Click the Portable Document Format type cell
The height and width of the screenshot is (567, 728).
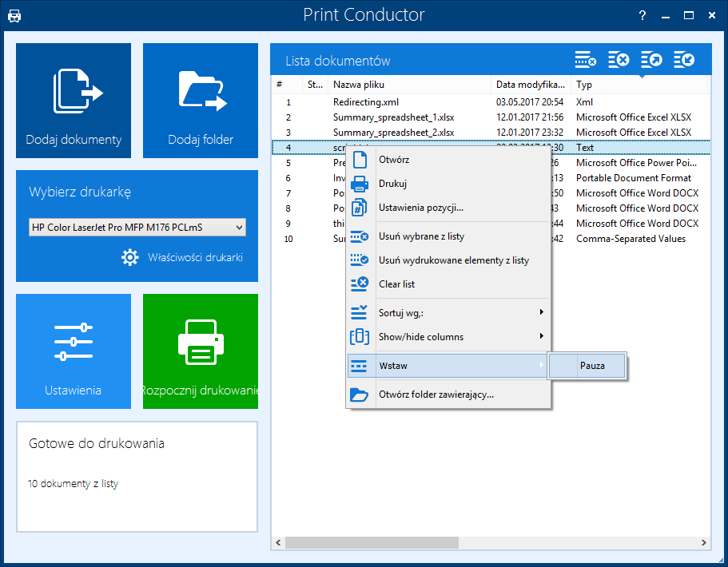click(x=633, y=178)
